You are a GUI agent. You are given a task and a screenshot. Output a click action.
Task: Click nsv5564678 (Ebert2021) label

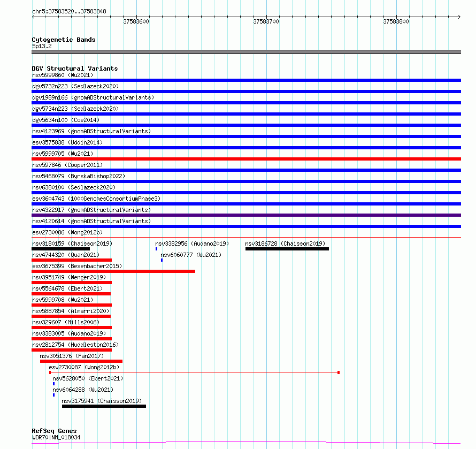tap(67, 288)
